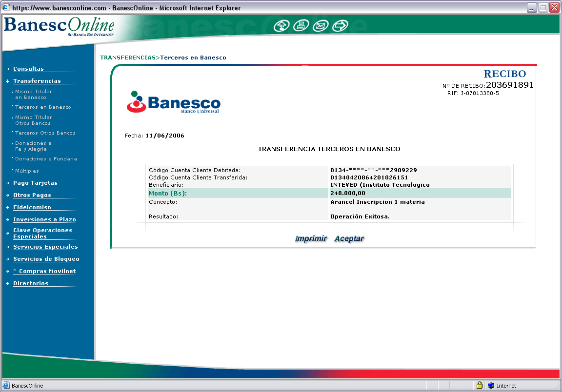562x392 pixels.
Task: Click the date 11/06/2006
Action: [165, 136]
